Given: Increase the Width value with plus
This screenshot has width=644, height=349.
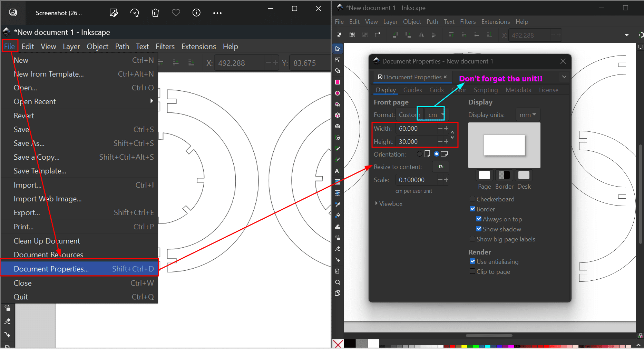Looking at the screenshot, I should point(446,128).
